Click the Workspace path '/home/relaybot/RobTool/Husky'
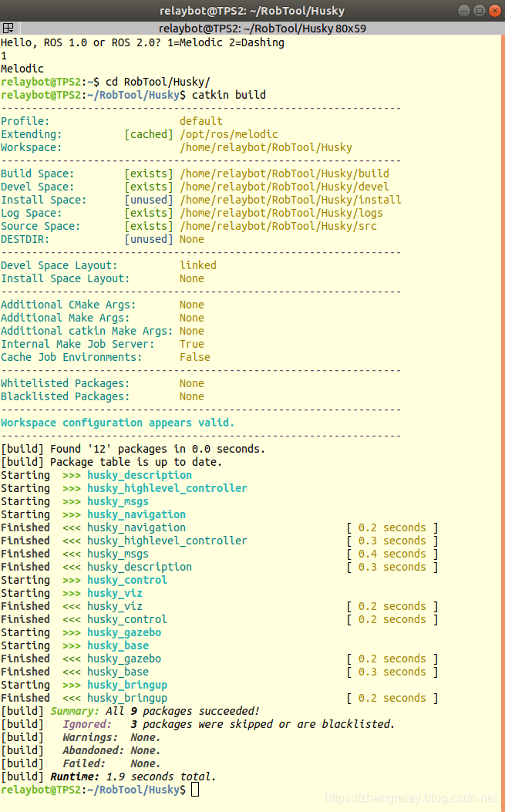The height and width of the screenshot is (812, 505). (266, 147)
